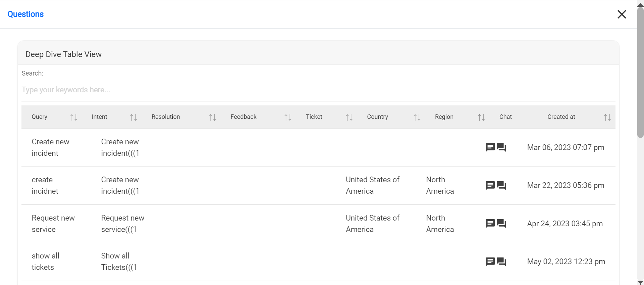Focus the search keywords input field
The image size is (644, 285).
[318, 90]
